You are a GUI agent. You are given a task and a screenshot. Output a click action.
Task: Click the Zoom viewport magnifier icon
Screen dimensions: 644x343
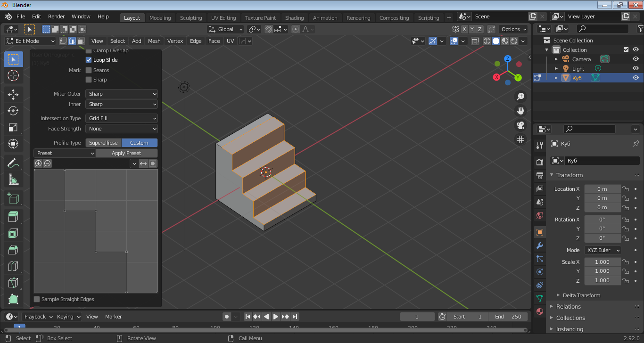tap(520, 97)
